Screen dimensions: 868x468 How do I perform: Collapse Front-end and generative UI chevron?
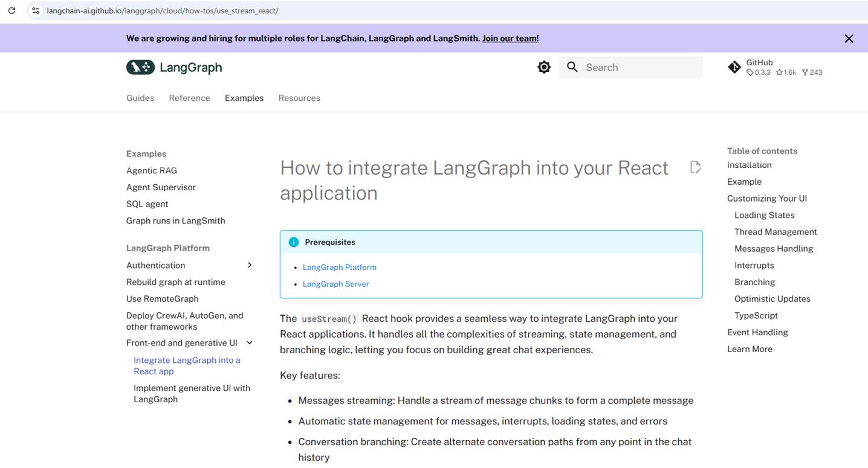(250, 343)
